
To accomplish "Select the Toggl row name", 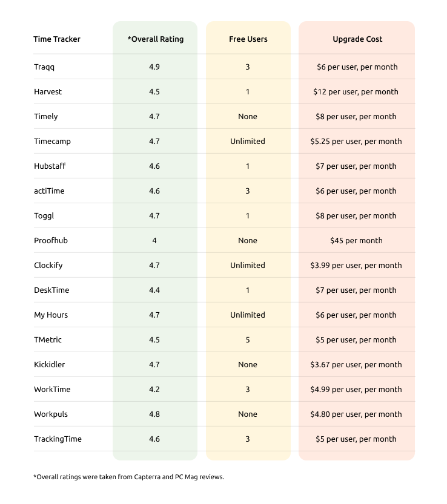I will pyautogui.click(x=44, y=215).
